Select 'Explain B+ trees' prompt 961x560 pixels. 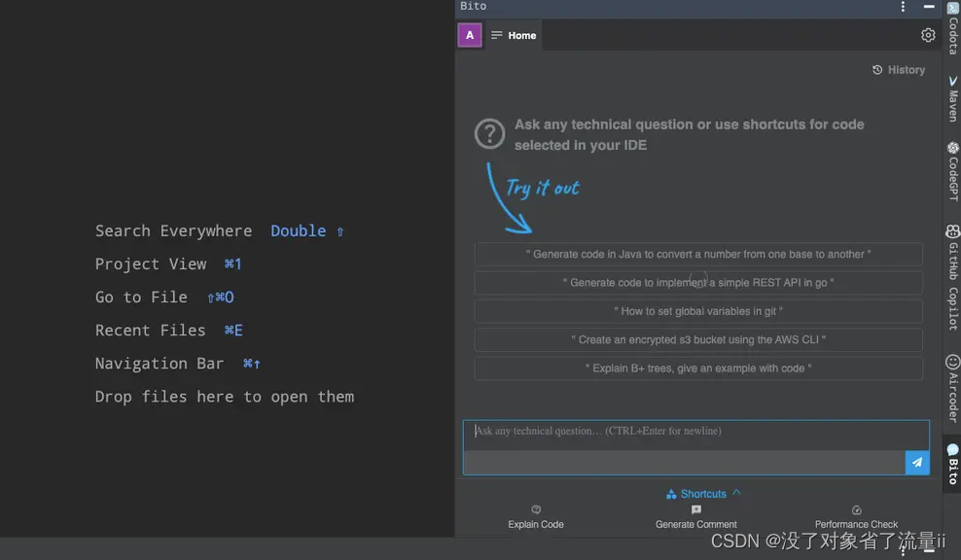click(x=698, y=368)
